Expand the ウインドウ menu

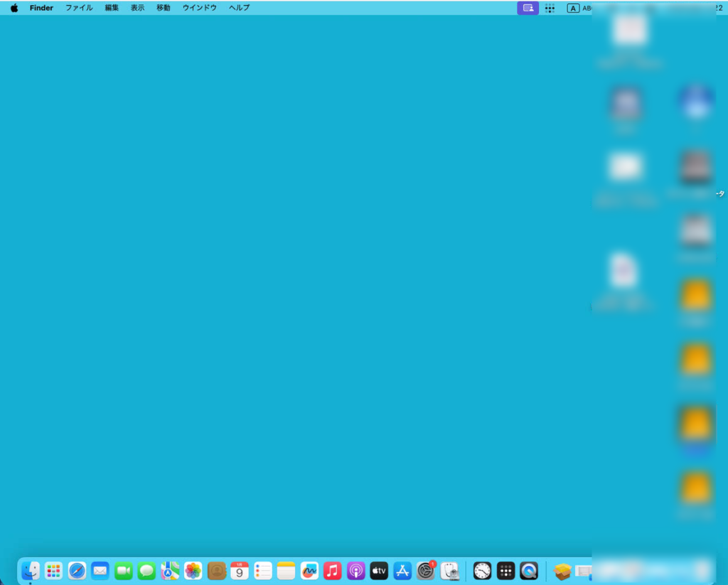pyautogui.click(x=199, y=8)
